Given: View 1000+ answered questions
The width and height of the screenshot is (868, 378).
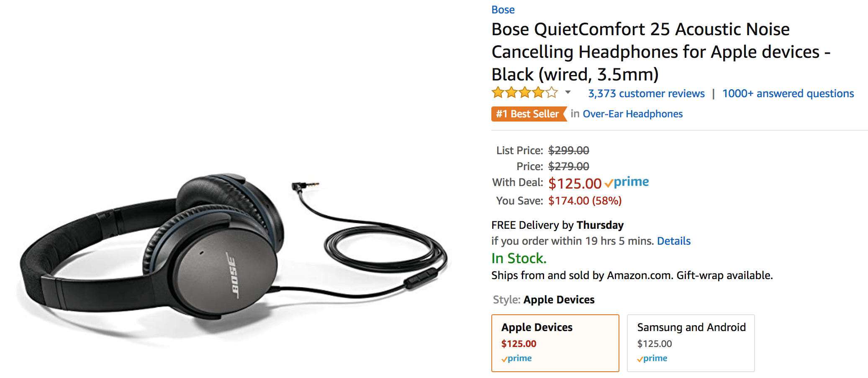Looking at the screenshot, I should click(x=788, y=93).
